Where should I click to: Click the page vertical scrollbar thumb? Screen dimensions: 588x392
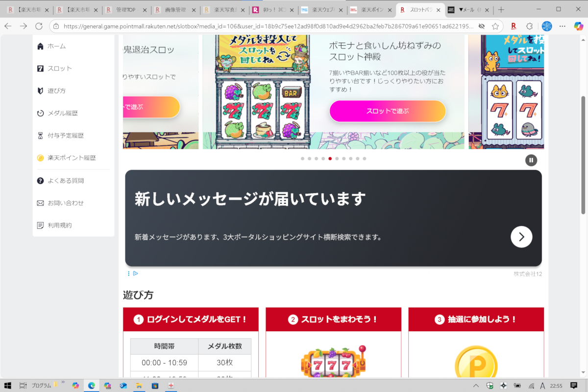[583, 154]
